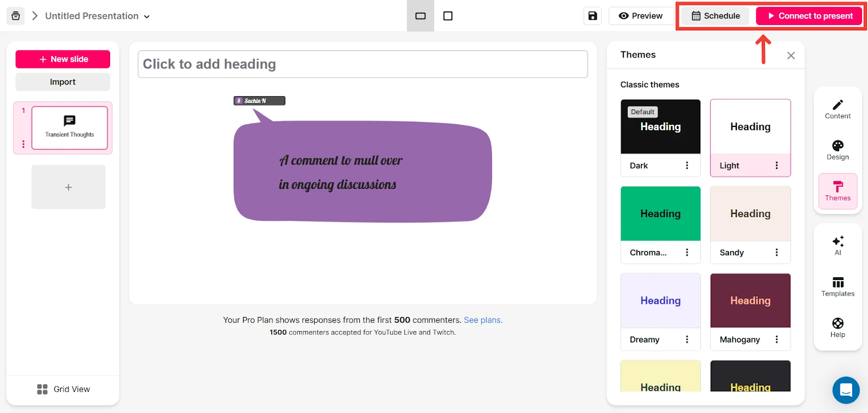Click the presentations home icon at top left
This screenshot has width=868, height=413.
16,16
